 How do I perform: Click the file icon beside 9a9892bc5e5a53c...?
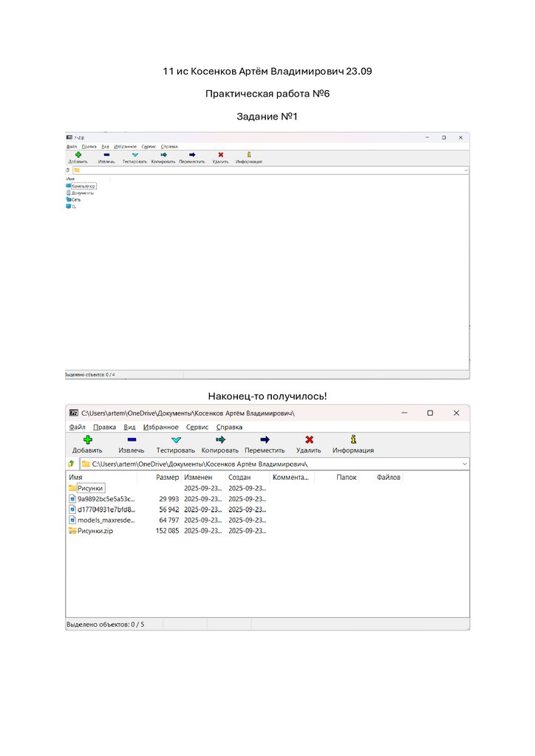[x=72, y=499]
